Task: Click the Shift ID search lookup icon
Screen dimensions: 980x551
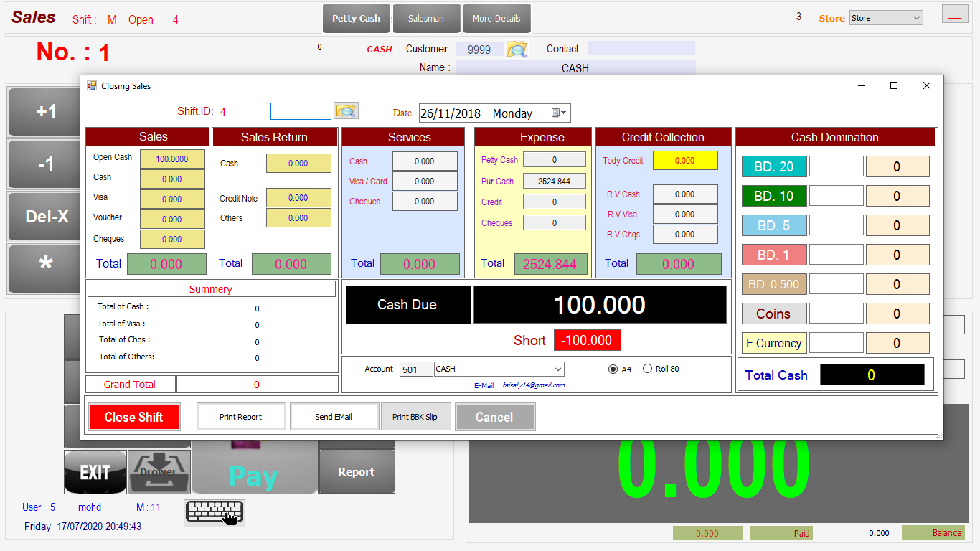Action: pos(346,110)
